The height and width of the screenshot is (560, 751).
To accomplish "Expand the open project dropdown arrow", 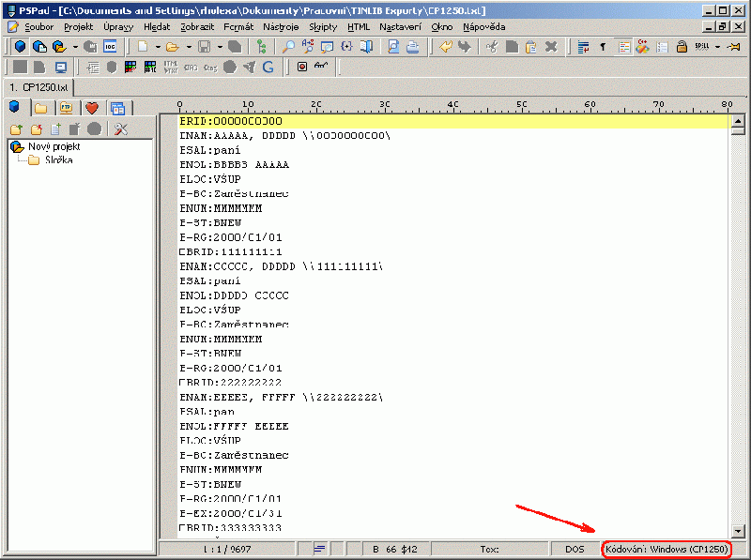I will (75, 47).
